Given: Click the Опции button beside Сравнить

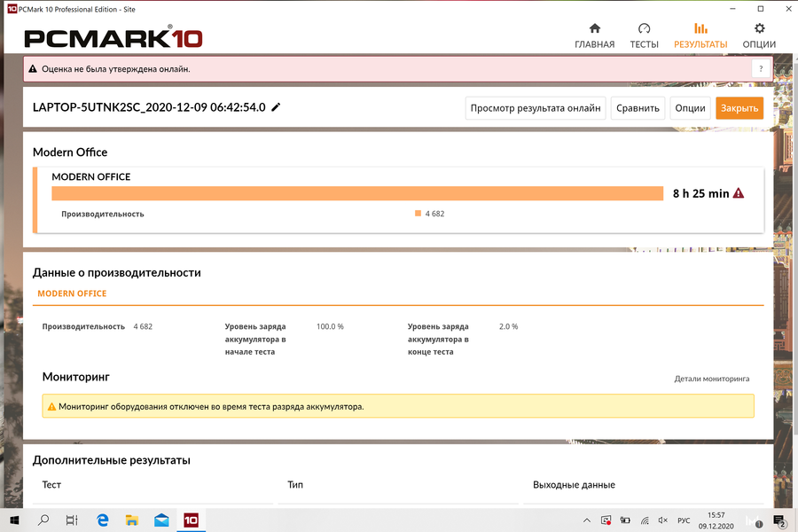Looking at the screenshot, I should tap(690, 108).
